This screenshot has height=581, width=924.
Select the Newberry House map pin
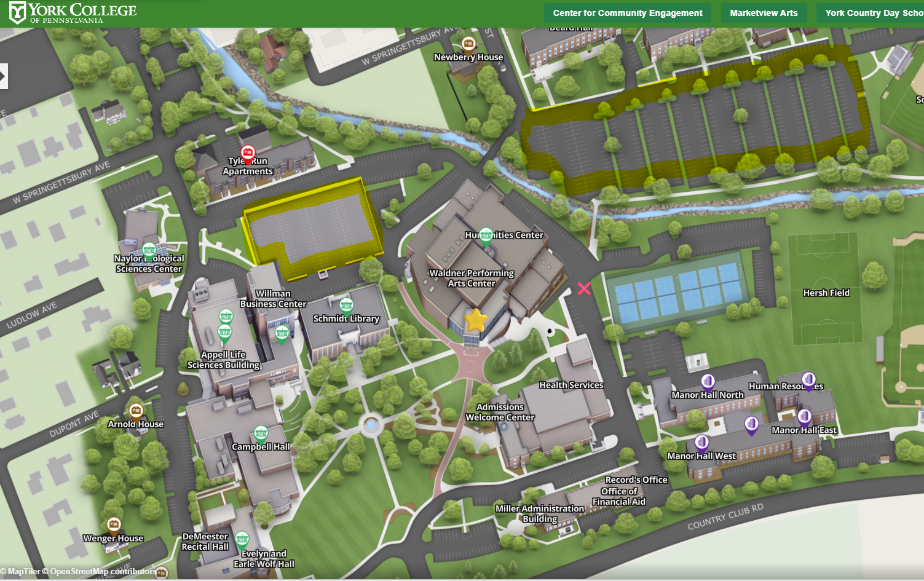(x=468, y=44)
